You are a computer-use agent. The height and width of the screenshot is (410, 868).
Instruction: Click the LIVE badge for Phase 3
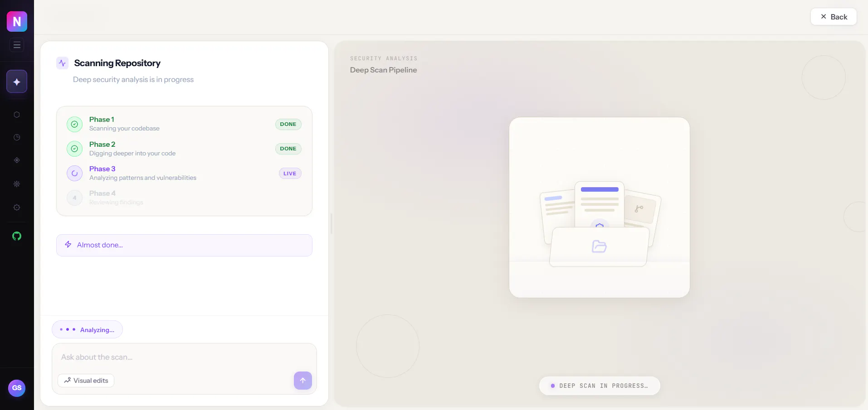tap(290, 174)
